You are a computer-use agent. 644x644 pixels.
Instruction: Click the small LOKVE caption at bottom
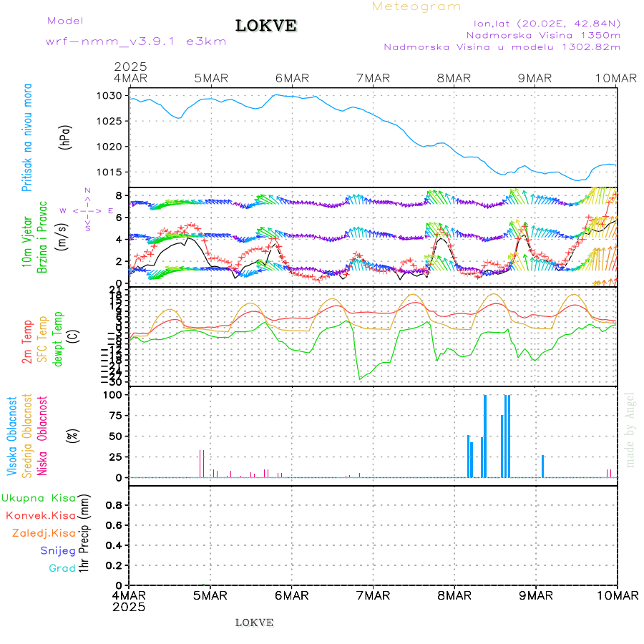[x=254, y=623]
